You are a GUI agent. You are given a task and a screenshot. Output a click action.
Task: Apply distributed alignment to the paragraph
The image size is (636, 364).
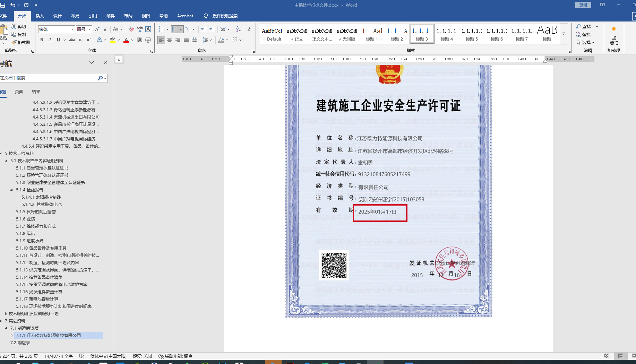(195, 40)
